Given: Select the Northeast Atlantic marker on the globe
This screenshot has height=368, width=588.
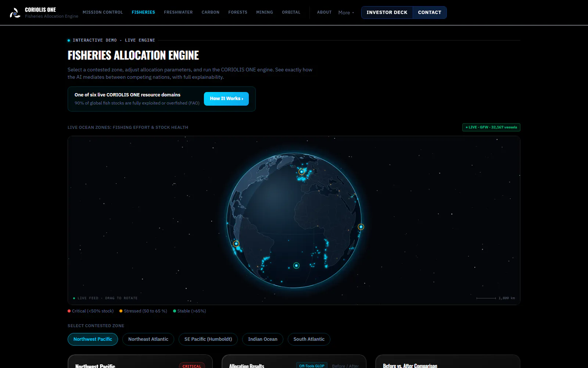Looking at the screenshot, I should coord(302,171).
